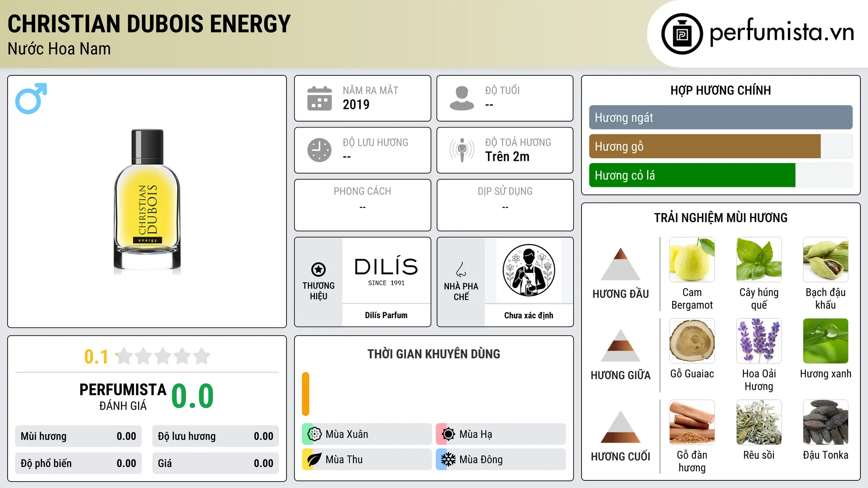The height and width of the screenshot is (488, 868).
Task: Click the Mùa Xuân flower icon
Action: point(314,434)
